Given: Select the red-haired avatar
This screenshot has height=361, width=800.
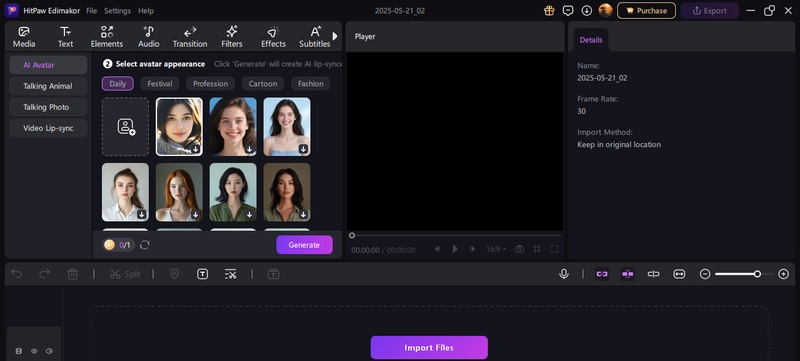Looking at the screenshot, I should (x=179, y=192).
